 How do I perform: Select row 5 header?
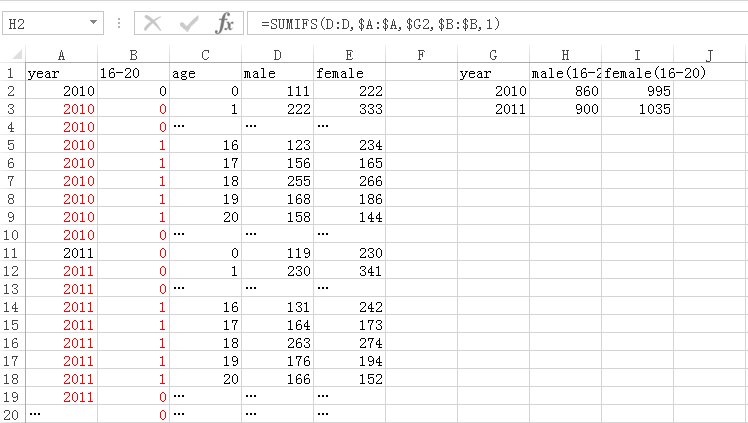11,145
